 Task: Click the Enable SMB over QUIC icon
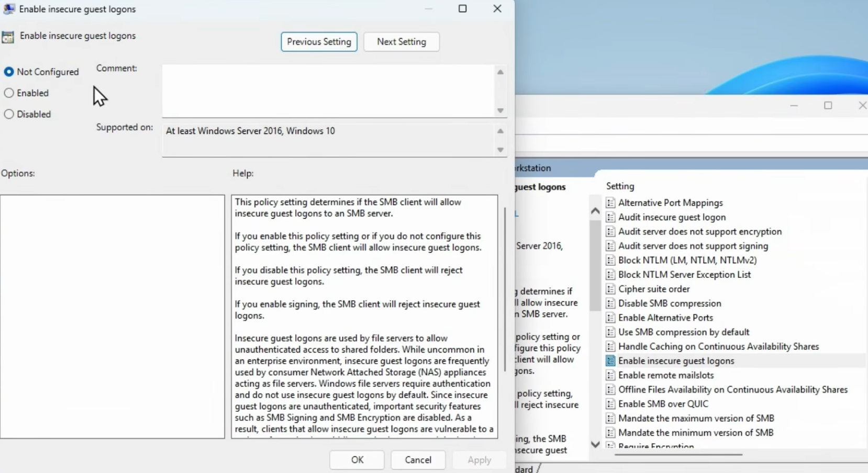point(610,404)
